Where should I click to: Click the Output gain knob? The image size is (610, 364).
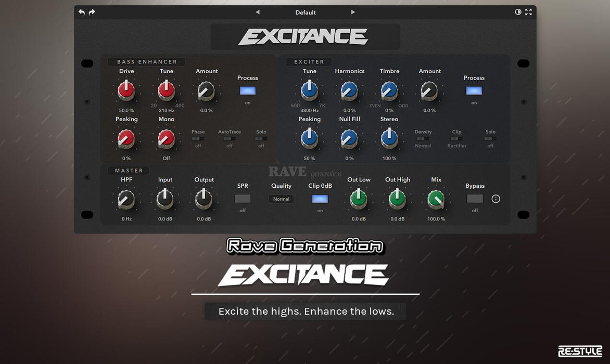coord(204,199)
